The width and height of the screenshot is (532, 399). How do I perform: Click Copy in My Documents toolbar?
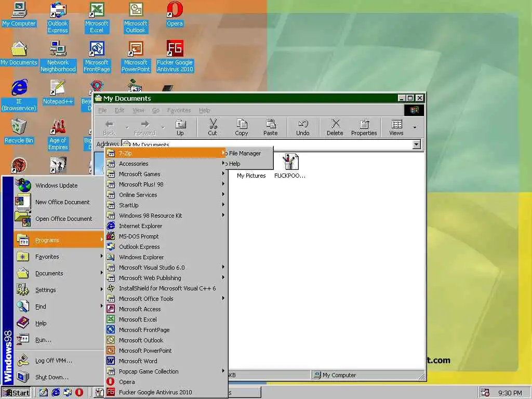pos(242,128)
